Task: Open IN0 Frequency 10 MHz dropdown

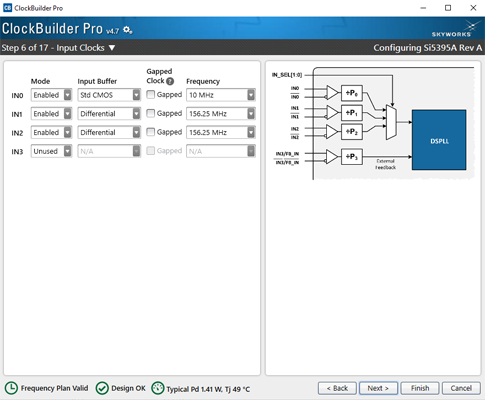Action: tap(221, 95)
